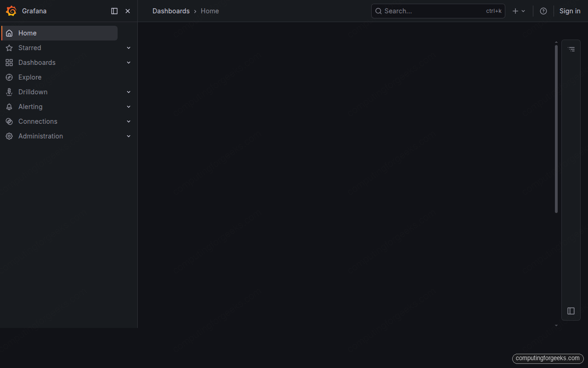This screenshot has height=368, width=588.
Task: Click the Connections plug icon
Action: coord(9,121)
